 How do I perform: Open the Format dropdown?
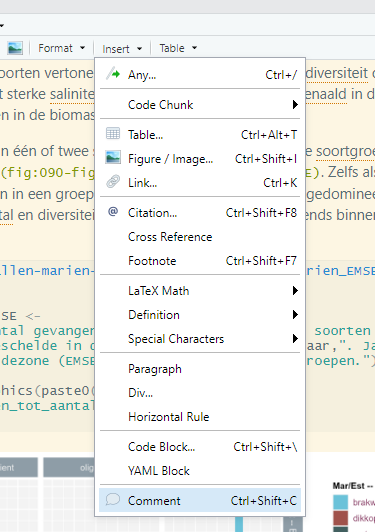pos(61,48)
